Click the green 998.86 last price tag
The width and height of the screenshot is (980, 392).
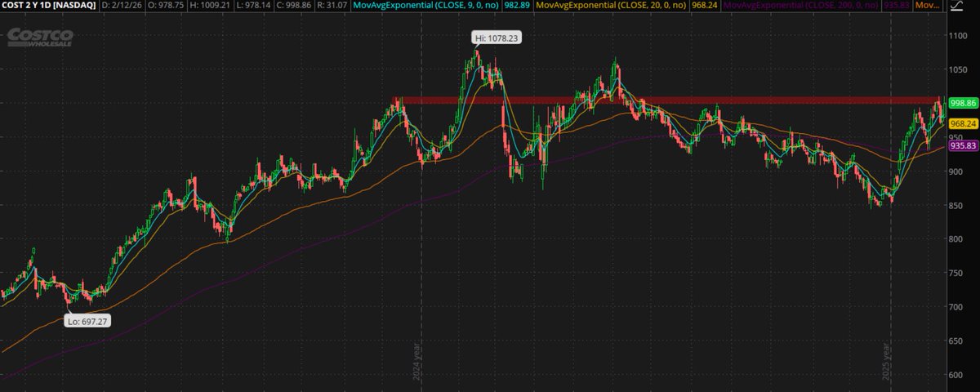click(x=964, y=103)
